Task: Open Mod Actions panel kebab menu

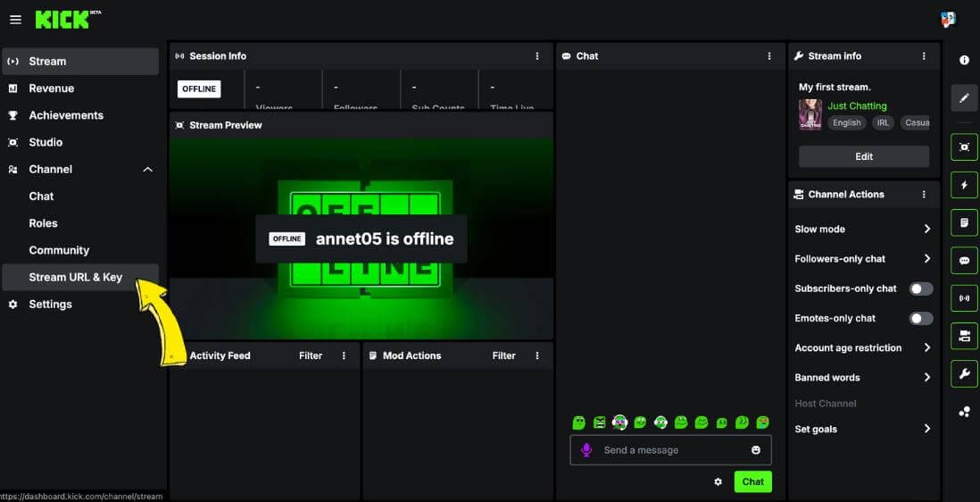Action: pos(537,356)
